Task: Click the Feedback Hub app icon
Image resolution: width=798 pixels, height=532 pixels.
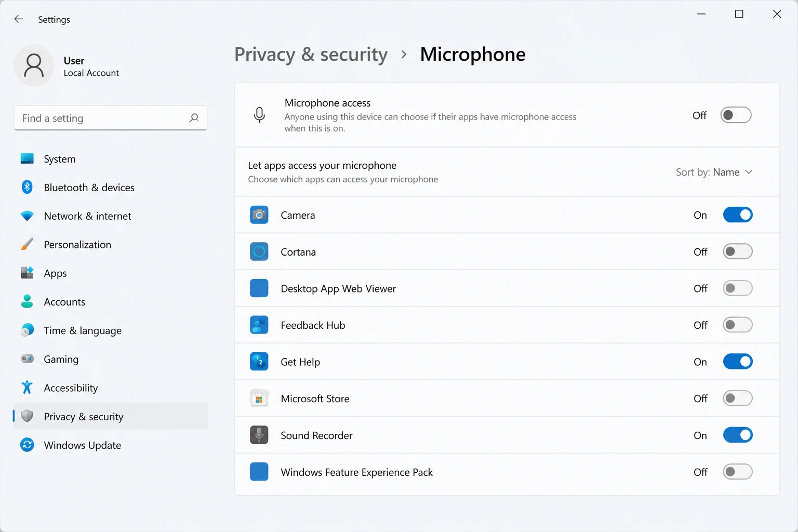Action: 259,325
